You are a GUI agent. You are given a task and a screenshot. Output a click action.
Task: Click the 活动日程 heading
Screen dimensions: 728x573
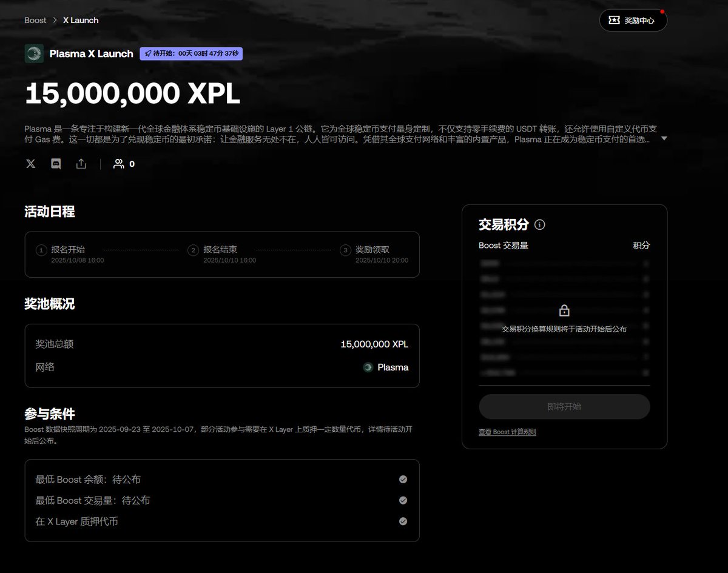pos(50,212)
